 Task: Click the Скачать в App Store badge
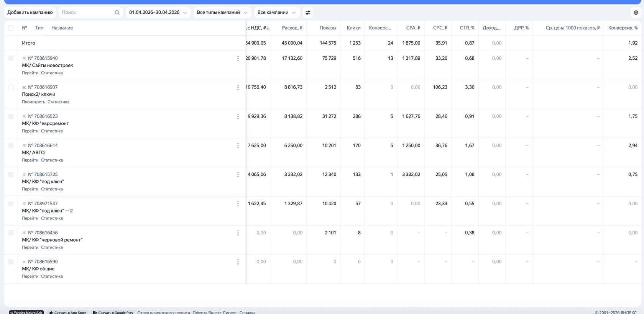pyautogui.click(x=68, y=312)
